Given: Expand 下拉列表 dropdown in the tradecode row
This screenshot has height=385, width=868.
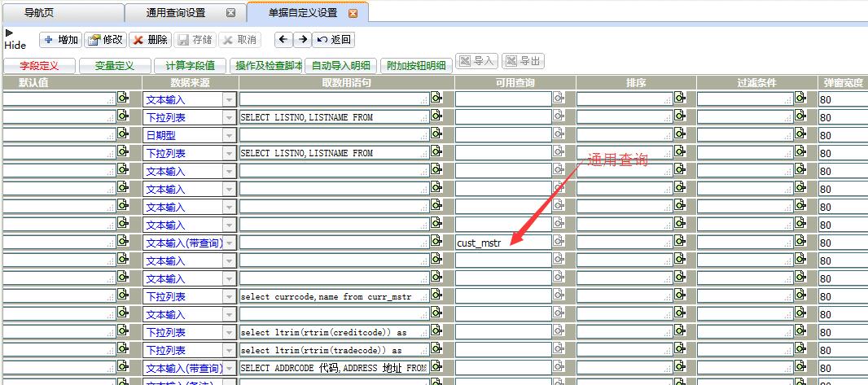Looking at the screenshot, I should point(229,350).
